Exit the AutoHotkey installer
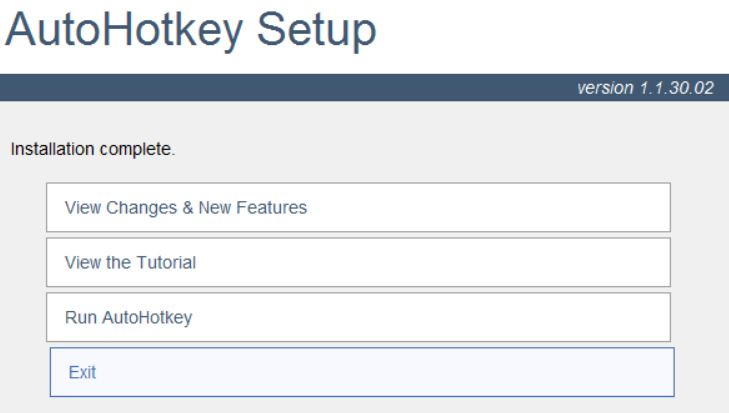Screen dimensions: 729x413 tap(362, 373)
